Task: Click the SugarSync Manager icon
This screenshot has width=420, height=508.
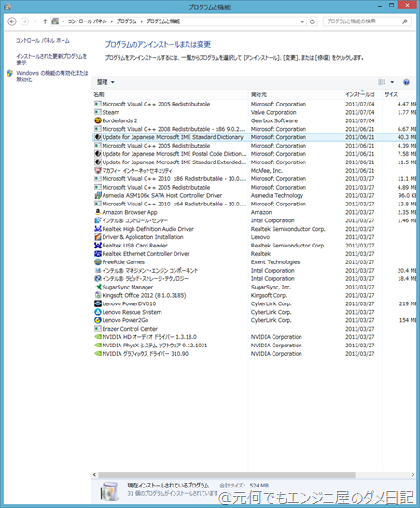Action: (x=98, y=287)
